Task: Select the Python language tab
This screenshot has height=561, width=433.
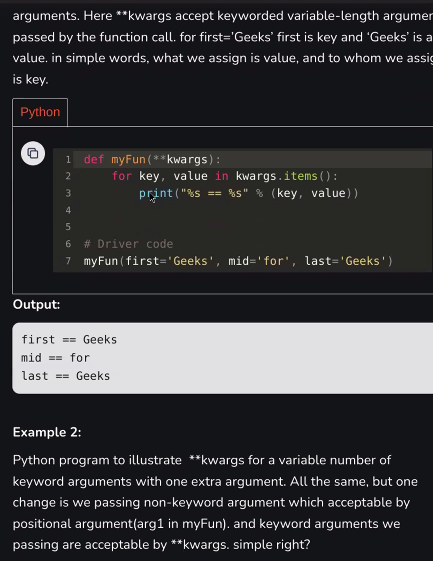Action: click(x=40, y=112)
